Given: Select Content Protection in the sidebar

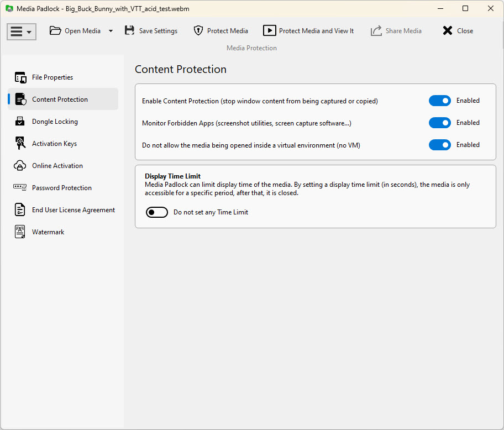Looking at the screenshot, I should (60, 99).
